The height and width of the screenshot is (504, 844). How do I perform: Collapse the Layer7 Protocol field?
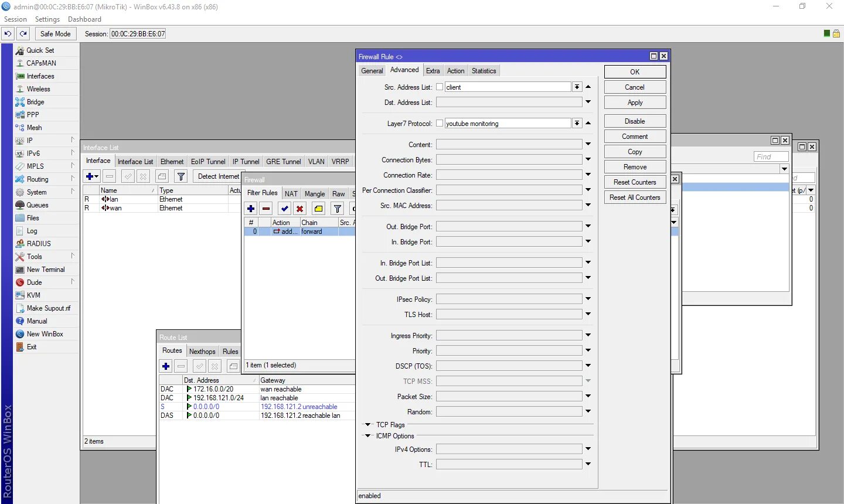coord(588,123)
